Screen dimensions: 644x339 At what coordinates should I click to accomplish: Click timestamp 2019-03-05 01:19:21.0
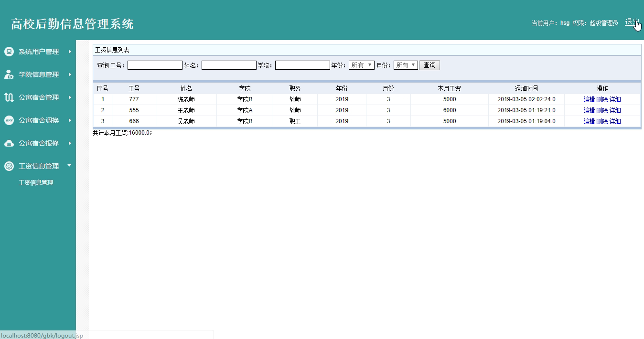click(526, 110)
